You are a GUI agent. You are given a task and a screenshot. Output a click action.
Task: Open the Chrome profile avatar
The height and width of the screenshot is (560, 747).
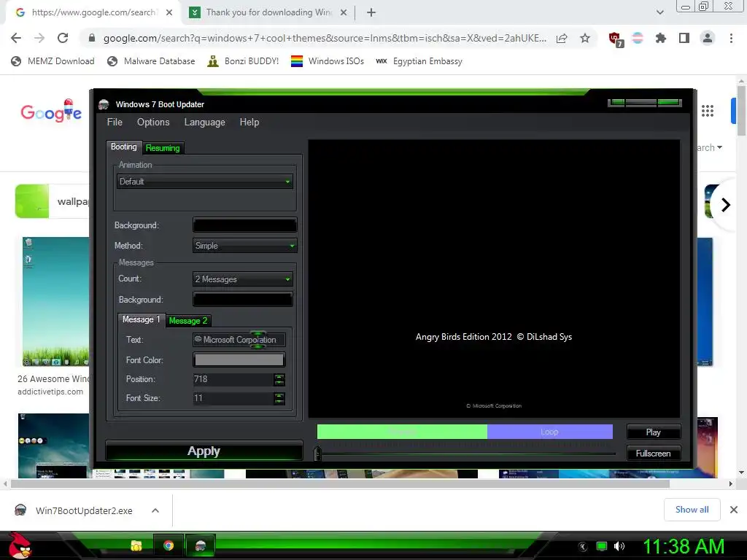708,38
